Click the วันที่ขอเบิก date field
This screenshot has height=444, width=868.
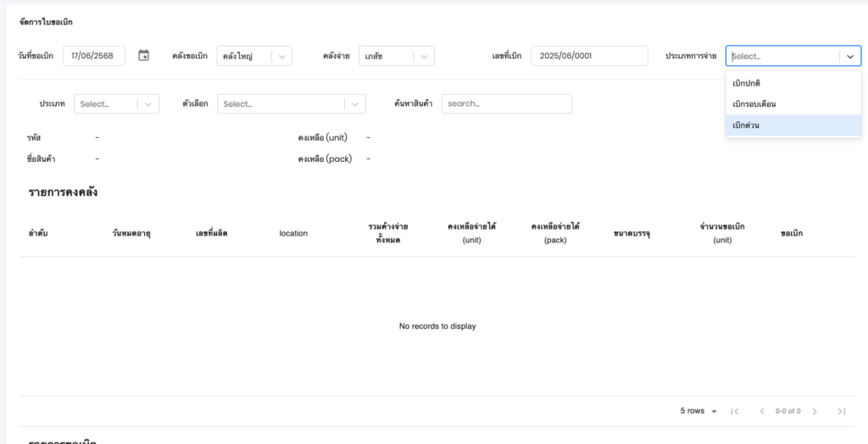pos(93,56)
